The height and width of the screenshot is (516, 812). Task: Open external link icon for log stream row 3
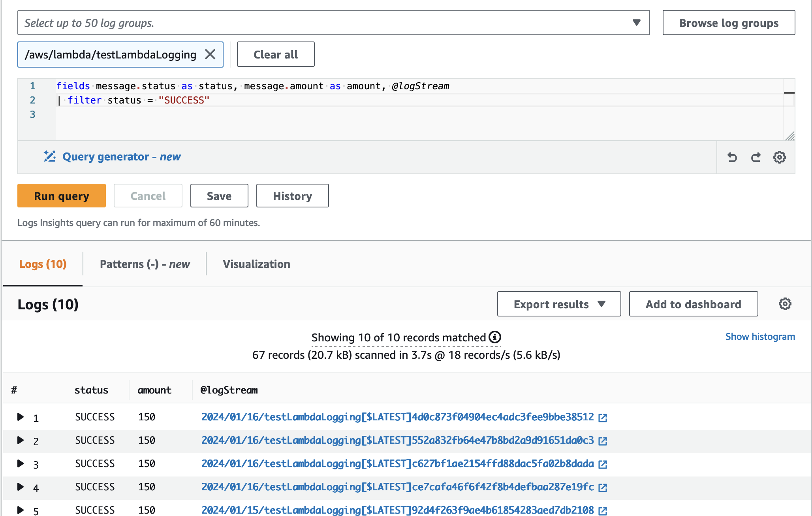tap(603, 464)
